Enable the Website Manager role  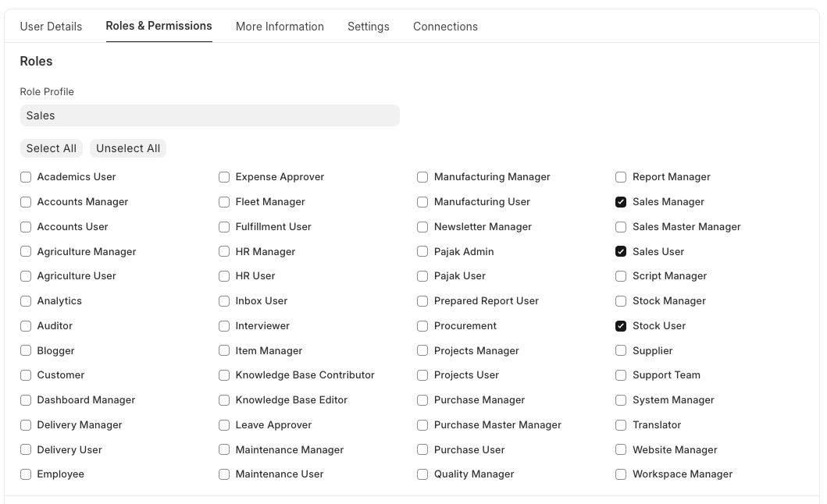pos(620,449)
